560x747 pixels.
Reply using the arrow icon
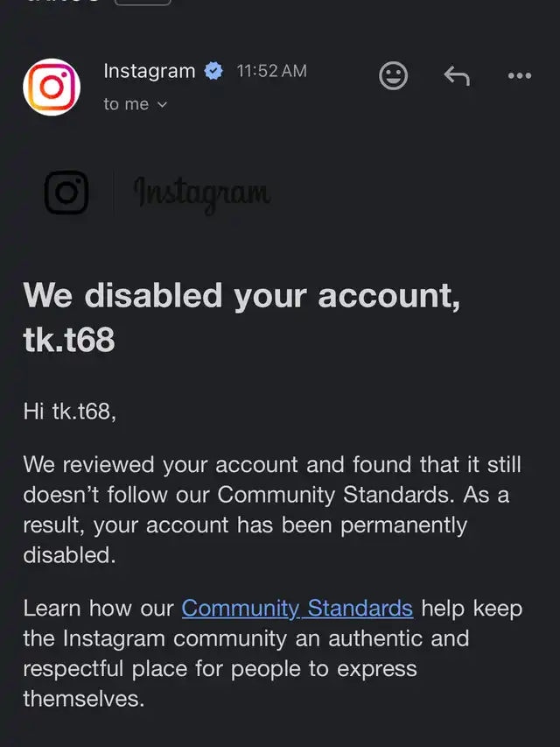click(456, 76)
